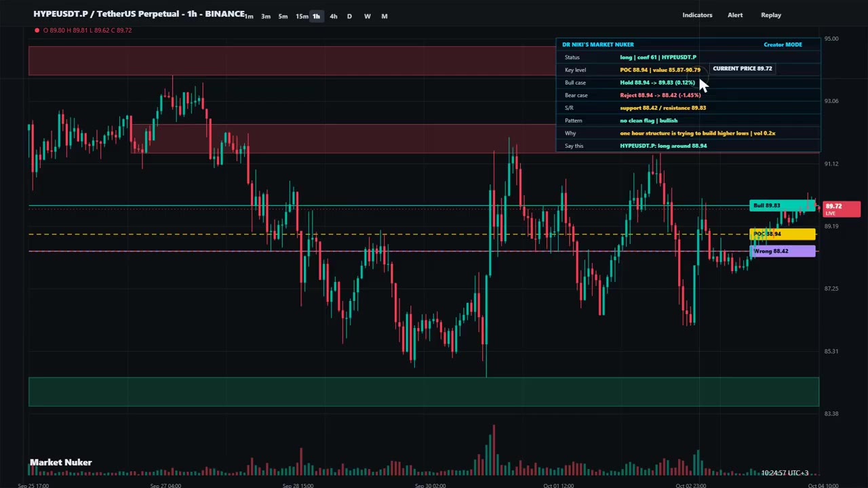Image resolution: width=868 pixels, height=488 pixels.
Task: Click the 10:24:57 UTC+3 clock
Action: 785,473
